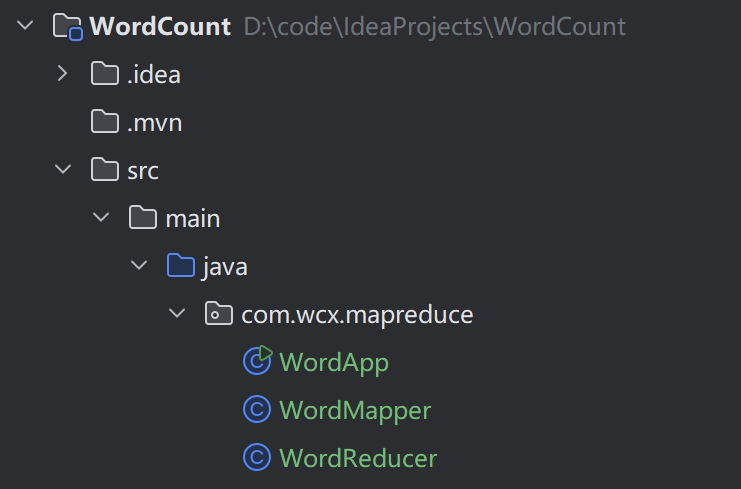Click the main folder icon
The height and width of the screenshot is (489, 741).
(143, 217)
